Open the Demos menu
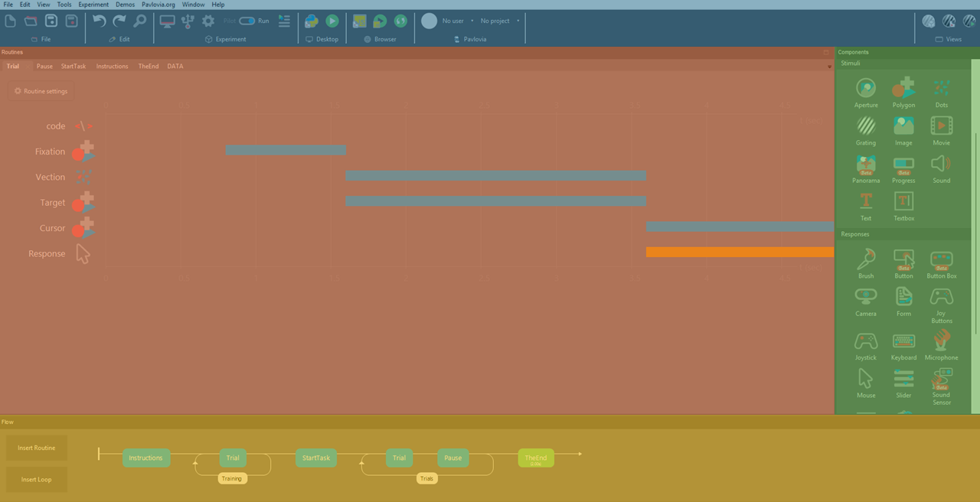This screenshot has width=980, height=502. click(125, 5)
